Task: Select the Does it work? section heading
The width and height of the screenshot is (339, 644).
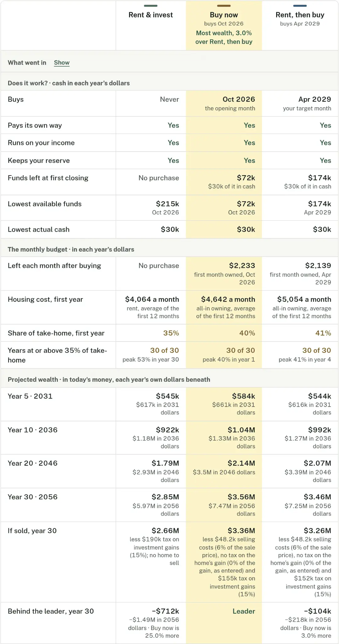Action: 69,83
